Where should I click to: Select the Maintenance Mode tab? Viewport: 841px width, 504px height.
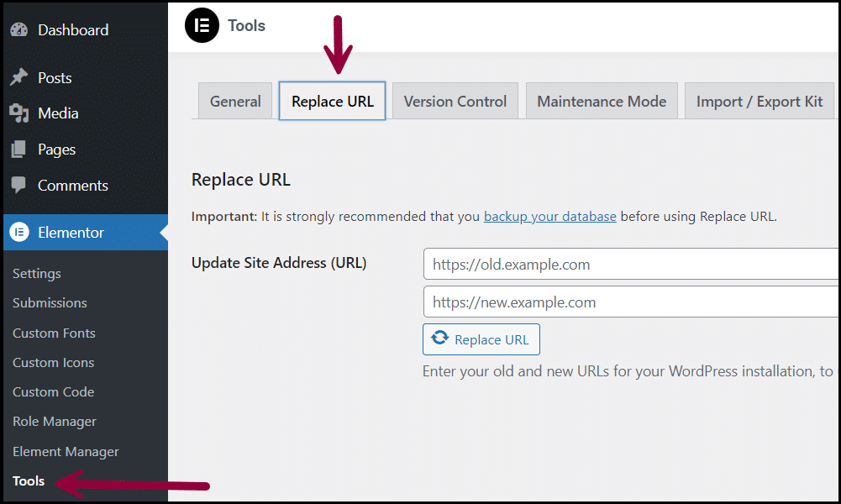[x=602, y=100]
